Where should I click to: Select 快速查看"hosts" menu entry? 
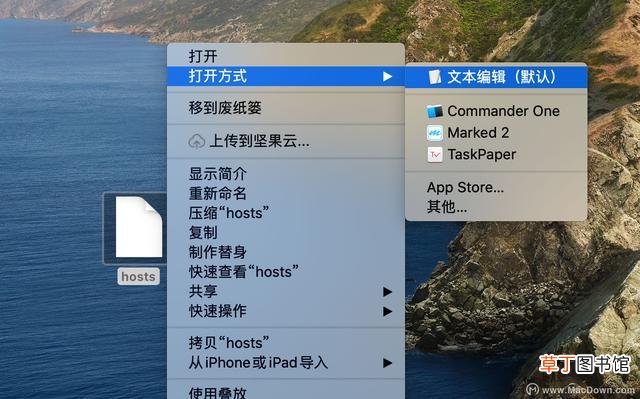tap(286, 272)
